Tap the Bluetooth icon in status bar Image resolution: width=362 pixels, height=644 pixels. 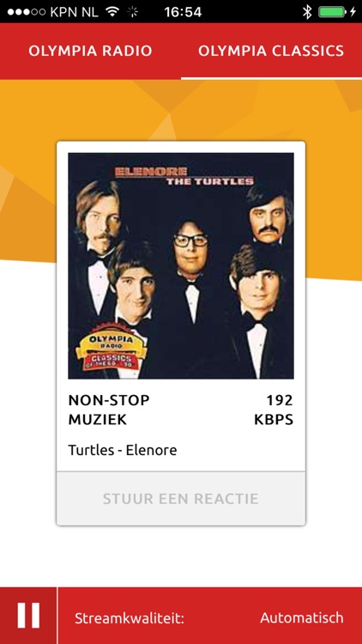click(306, 11)
